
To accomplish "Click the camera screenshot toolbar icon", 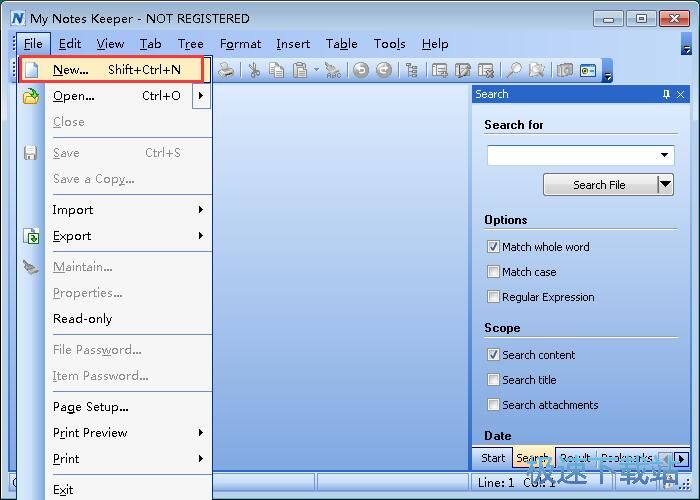I will (x=565, y=70).
